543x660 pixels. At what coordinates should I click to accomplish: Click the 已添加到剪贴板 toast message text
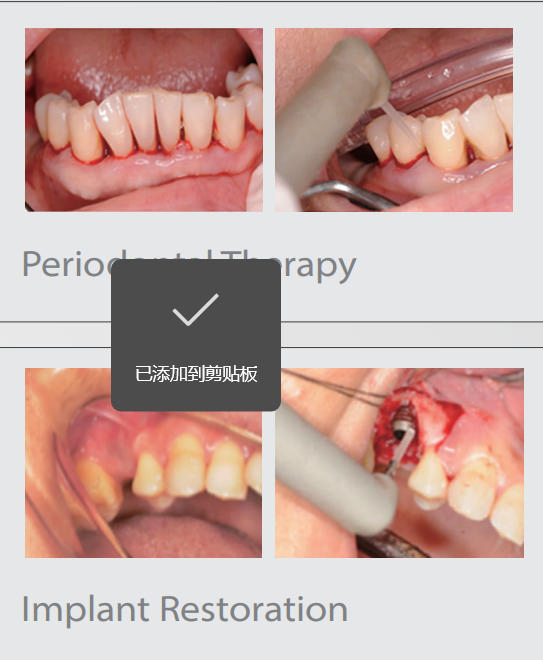click(x=196, y=374)
